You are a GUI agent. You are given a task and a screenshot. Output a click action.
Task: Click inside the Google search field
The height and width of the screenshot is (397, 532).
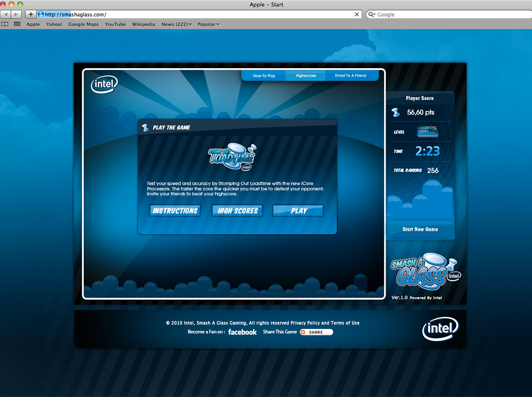click(432, 14)
